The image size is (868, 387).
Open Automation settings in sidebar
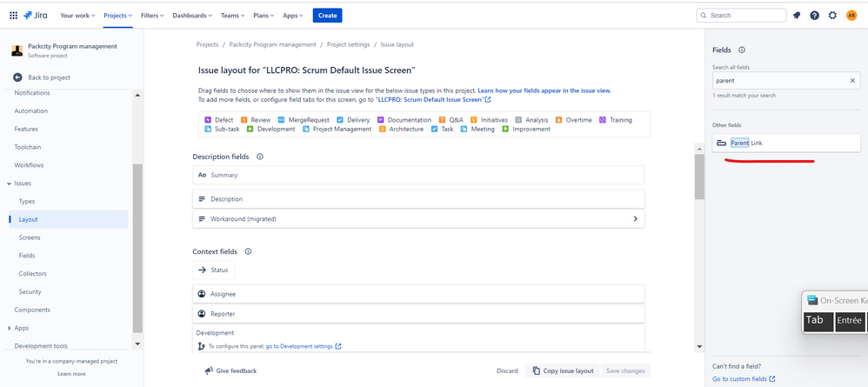(31, 110)
